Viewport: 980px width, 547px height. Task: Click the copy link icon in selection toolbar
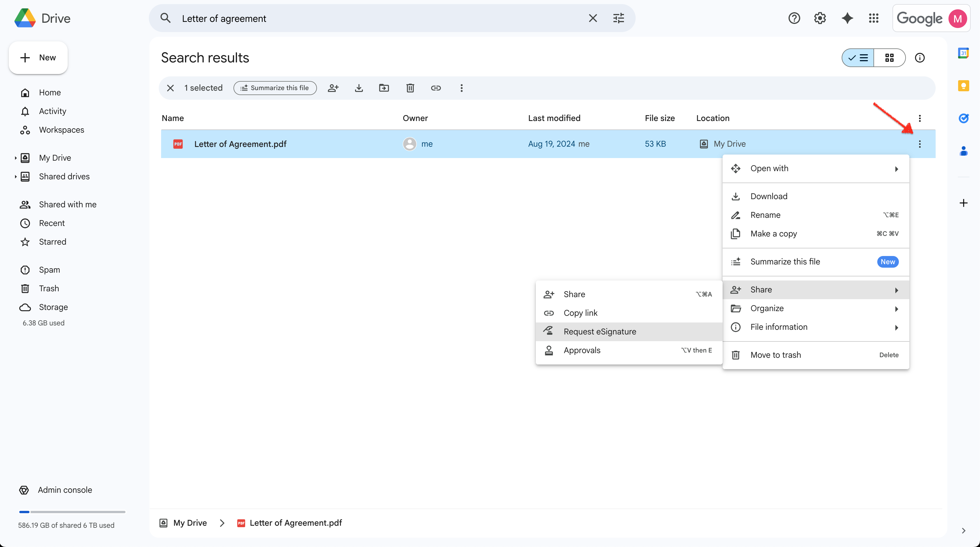click(436, 88)
